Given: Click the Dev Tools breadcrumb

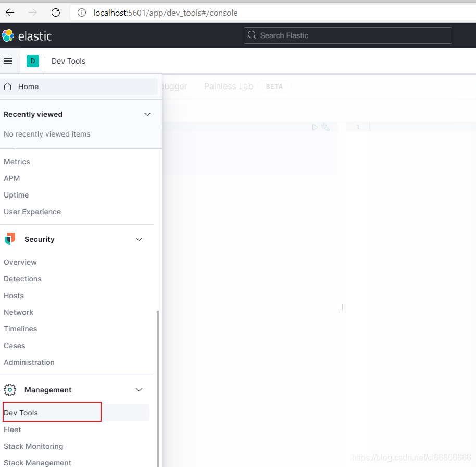Looking at the screenshot, I should click(69, 61).
